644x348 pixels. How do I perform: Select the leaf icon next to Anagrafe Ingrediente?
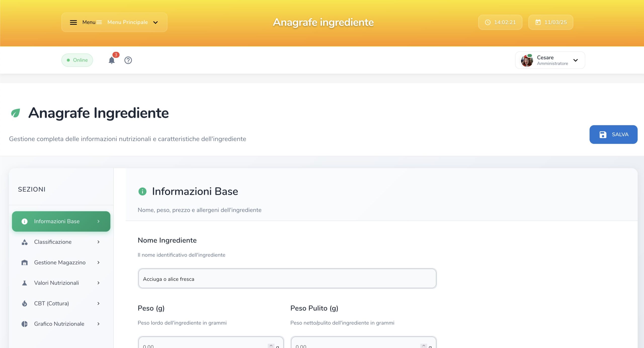(16, 113)
